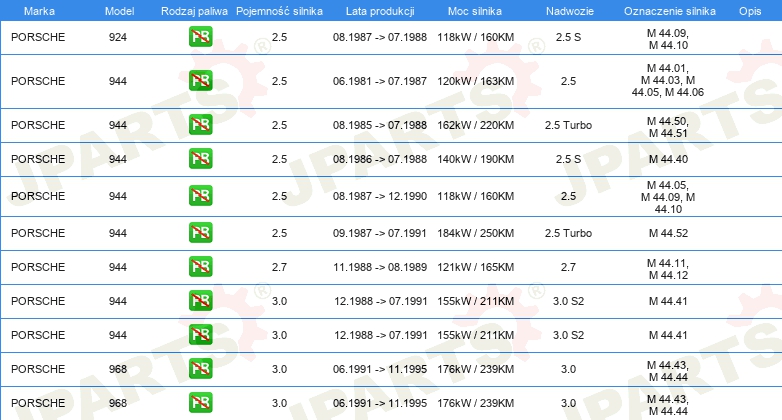Click engine code 'M 44.52'
The height and width of the screenshot is (420, 782).
(668, 233)
